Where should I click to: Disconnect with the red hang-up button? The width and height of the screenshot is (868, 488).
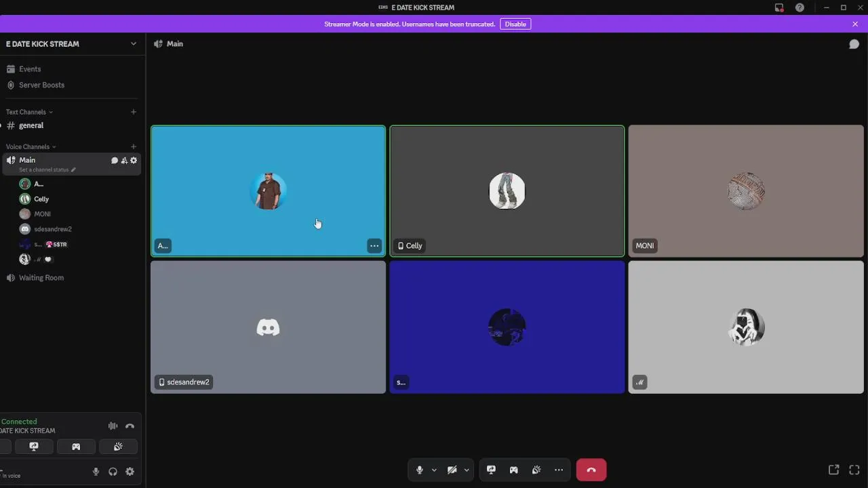point(591,470)
